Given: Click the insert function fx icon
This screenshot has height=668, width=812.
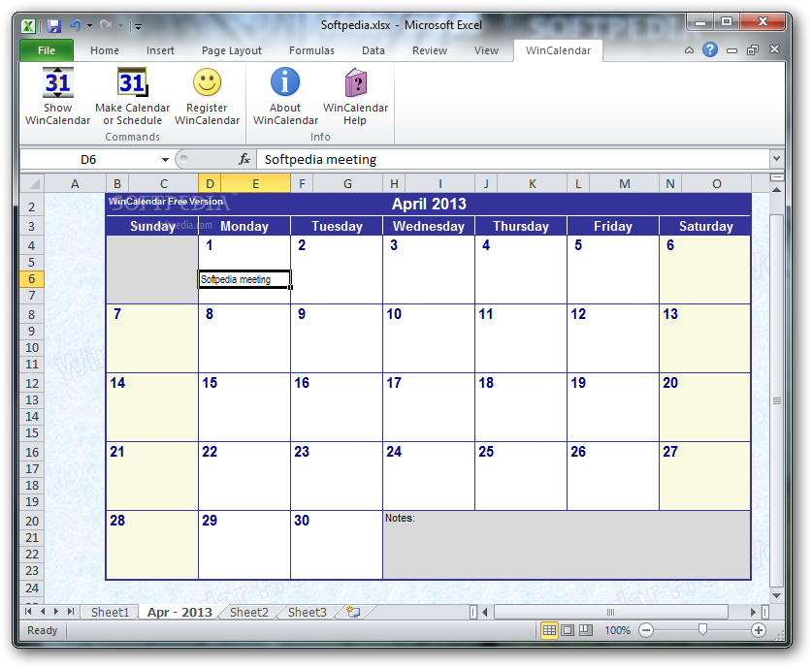Looking at the screenshot, I should click(244, 159).
